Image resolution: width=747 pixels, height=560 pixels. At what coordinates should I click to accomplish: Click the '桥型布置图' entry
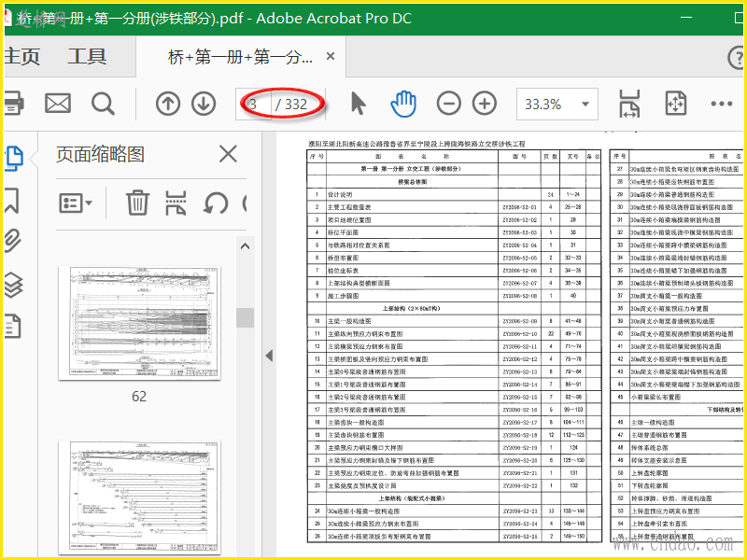tap(343, 258)
